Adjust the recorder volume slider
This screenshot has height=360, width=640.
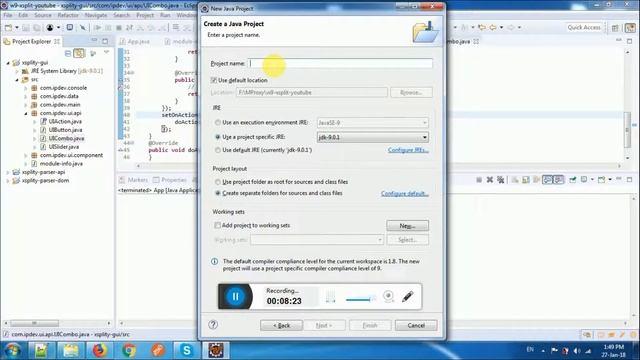[360, 300]
